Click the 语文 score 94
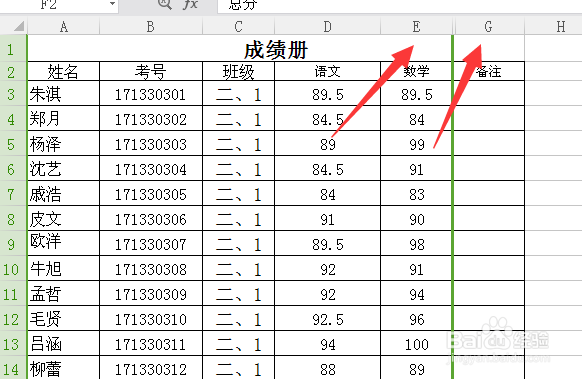Screen dimensions: 582x379 coord(327,344)
